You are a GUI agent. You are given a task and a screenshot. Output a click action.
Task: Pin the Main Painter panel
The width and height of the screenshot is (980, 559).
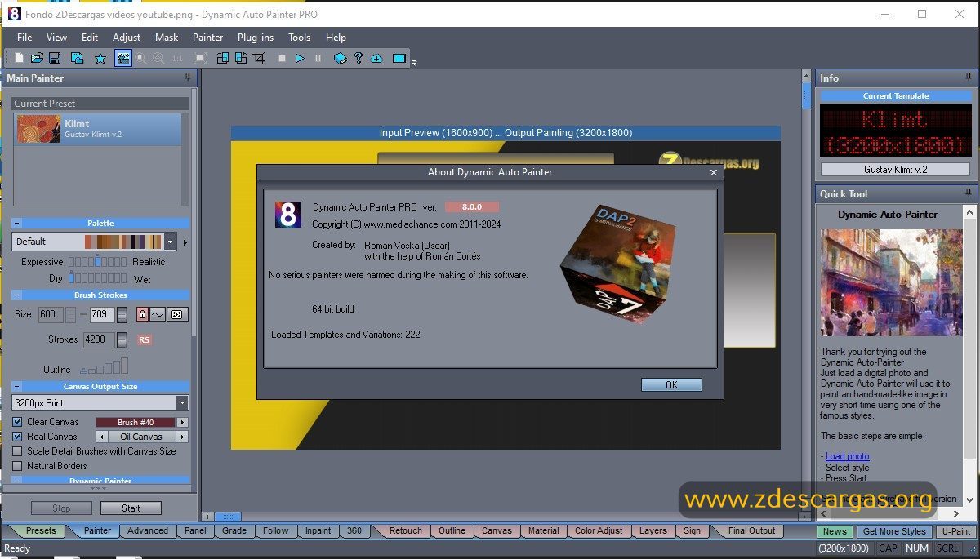point(188,78)
